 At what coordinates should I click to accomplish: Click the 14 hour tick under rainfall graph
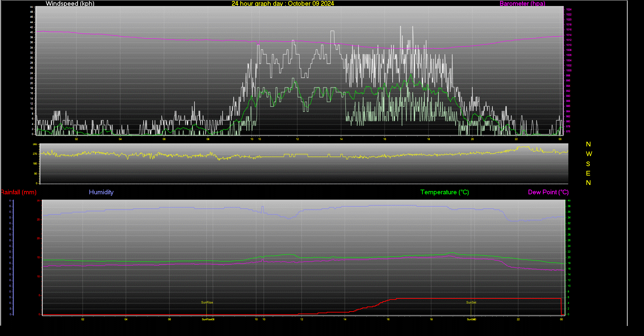345,319
